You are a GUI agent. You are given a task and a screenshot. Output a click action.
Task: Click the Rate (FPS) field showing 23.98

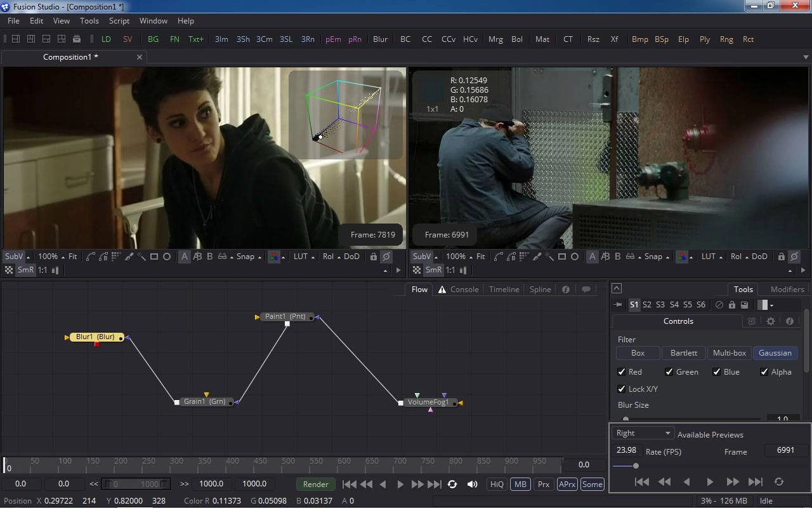click(626, 450)
